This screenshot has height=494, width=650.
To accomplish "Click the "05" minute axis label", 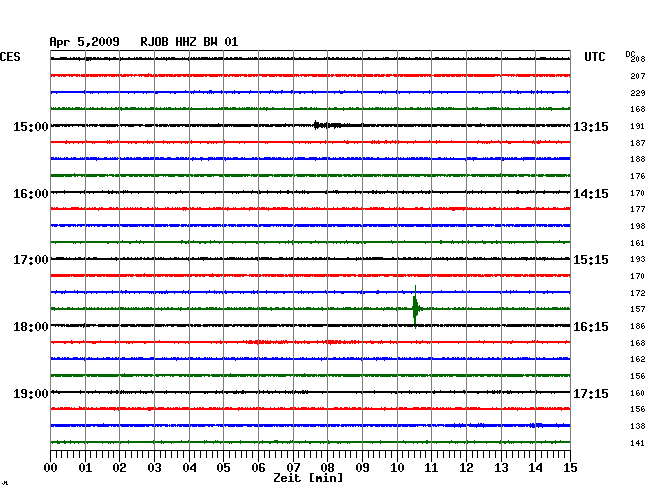I will tap(223, 467).
